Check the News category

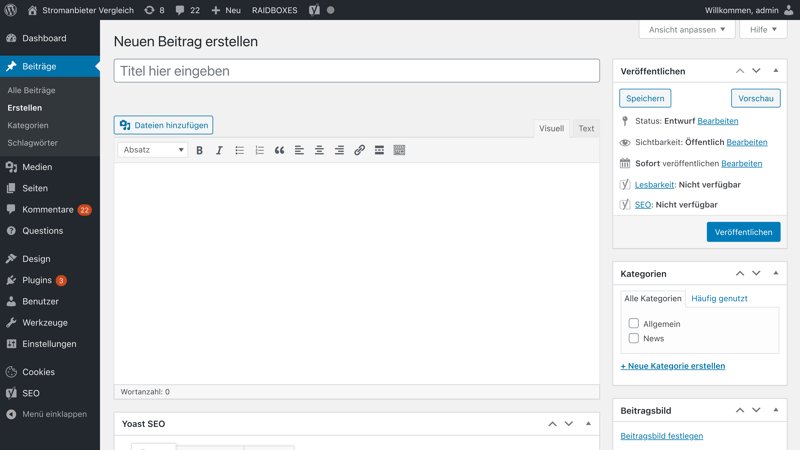[x=634, y=338]
